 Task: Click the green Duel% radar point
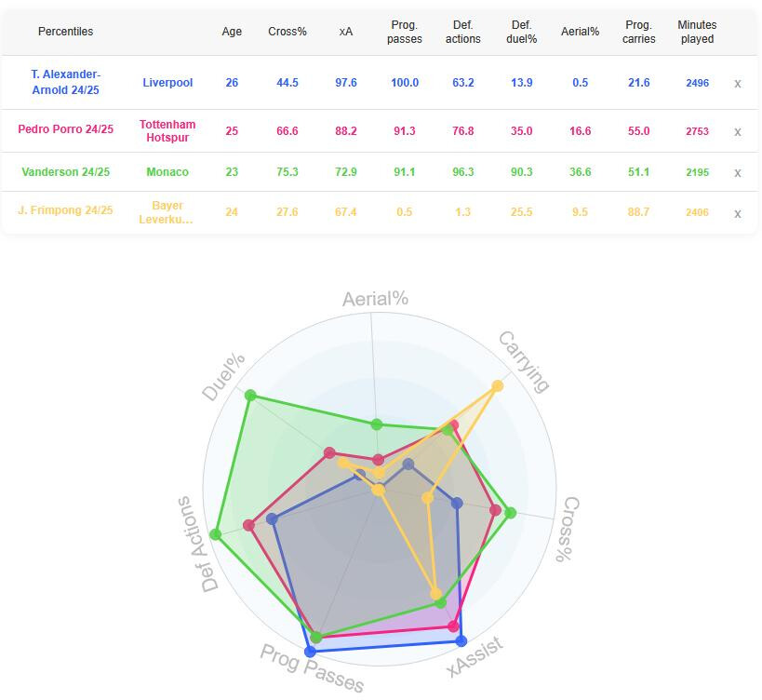coord(250,396)
